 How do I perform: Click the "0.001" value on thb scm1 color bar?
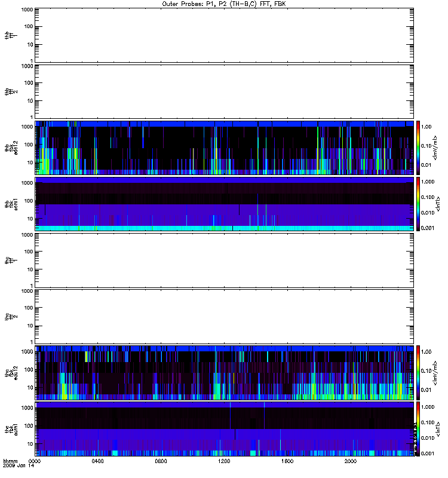pos(428,228)
